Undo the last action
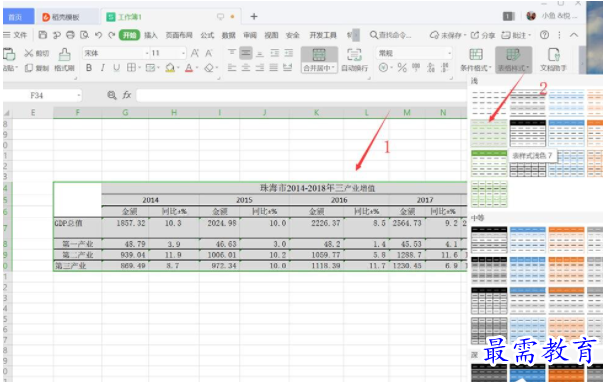605x382 pixels. (x=98, y=35)
